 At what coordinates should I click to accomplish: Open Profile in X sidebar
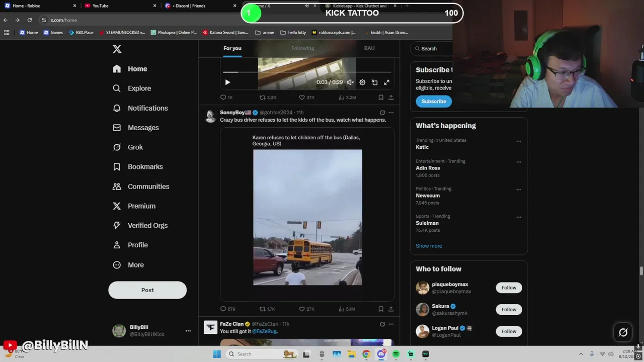130,245
